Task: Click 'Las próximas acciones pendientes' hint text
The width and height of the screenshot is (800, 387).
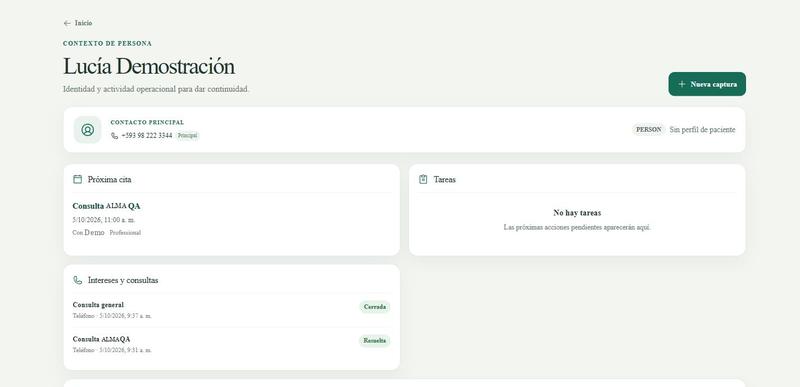Action: 577,227
